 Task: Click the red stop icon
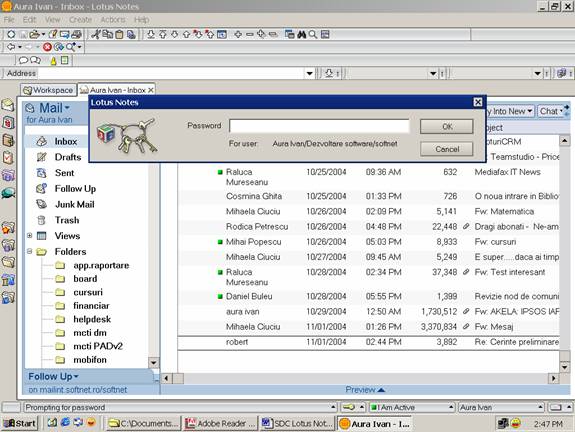47,47
